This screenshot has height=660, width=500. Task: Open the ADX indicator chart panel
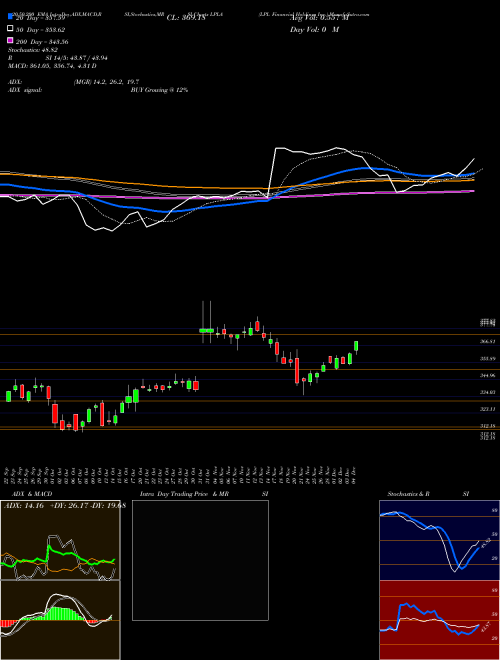[x=60, y=540]
